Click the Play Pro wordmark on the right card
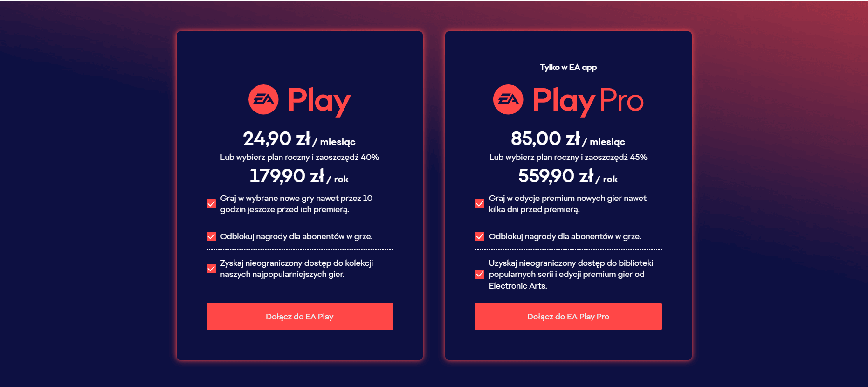The image size is (868, 387). pyautogui.click(x=588, y=101)
